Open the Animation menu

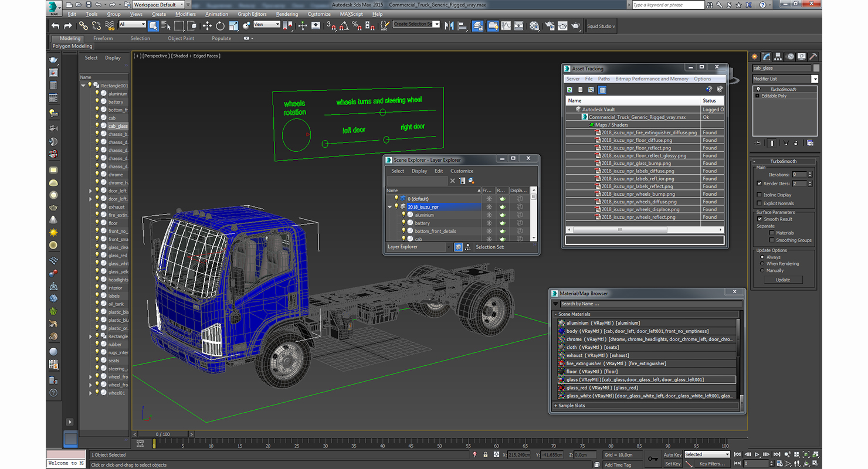point(216,14)
